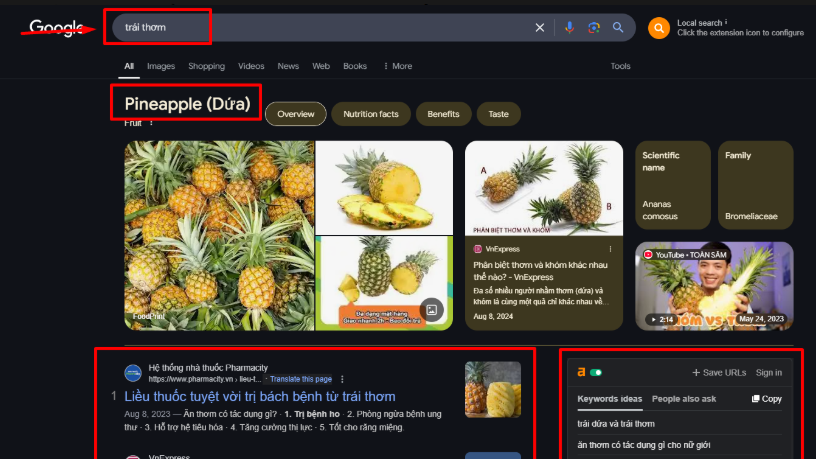Screen dimensions: 816x459
Task: Open the Google logo homepage link
Action: coord(56,28)
